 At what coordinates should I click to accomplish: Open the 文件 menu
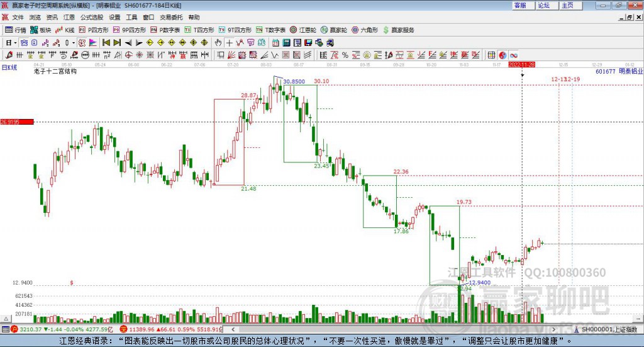coord(18,17)
